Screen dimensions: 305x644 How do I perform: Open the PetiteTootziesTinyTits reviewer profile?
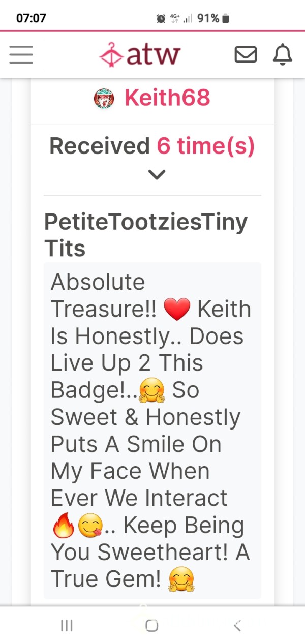[x=146, y=235]
